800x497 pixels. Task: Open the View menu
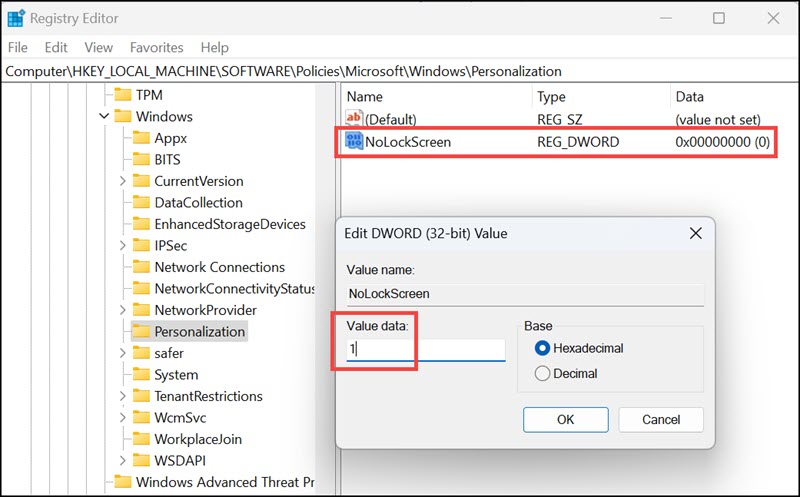click(98, 47)
